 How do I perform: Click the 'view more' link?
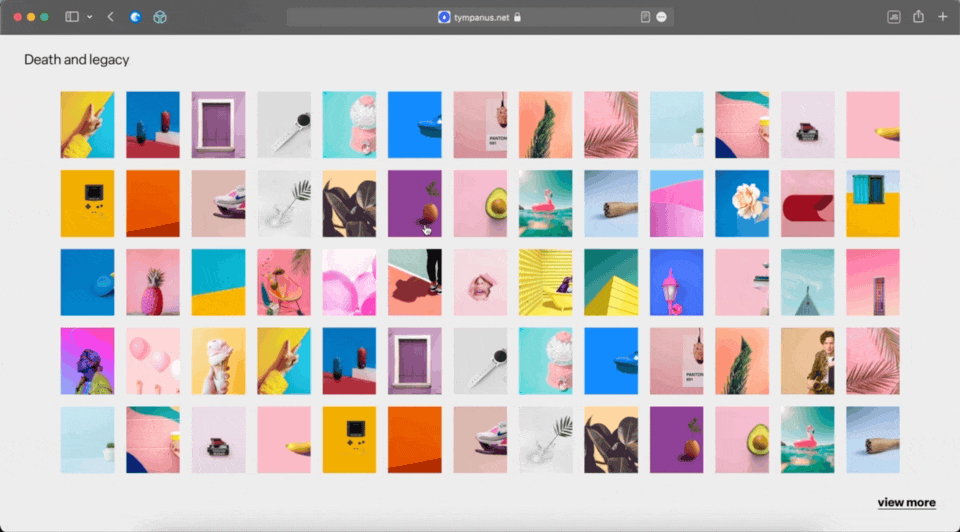pos(906,503)
